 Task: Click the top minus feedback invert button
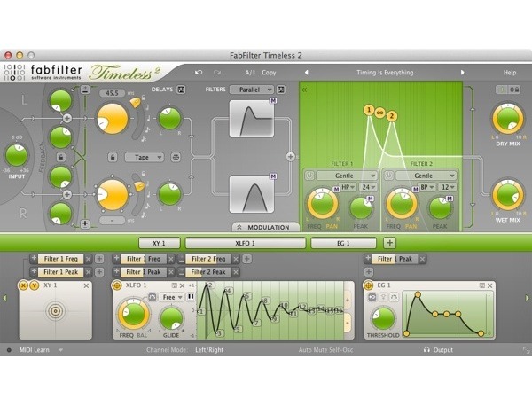point(85,90)
